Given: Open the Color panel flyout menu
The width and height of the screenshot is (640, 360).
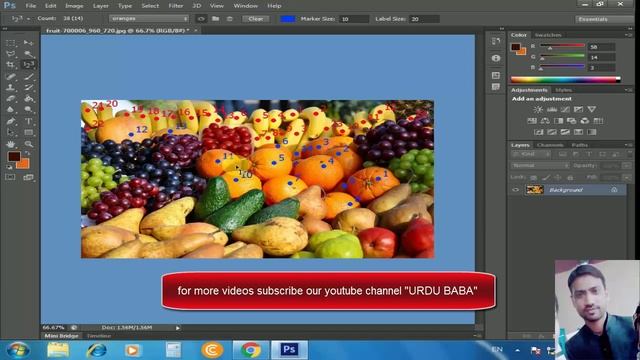Looking at the screenshot, I should 628,35.
